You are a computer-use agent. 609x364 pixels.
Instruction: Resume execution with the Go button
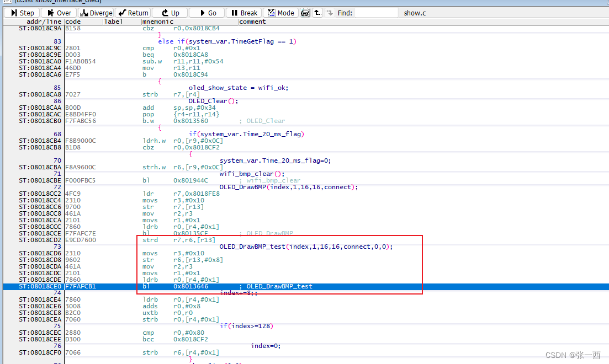(206, 13)
